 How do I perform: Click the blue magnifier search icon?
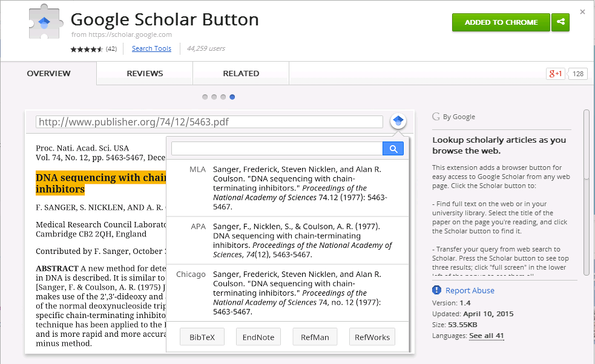point(393,149)
